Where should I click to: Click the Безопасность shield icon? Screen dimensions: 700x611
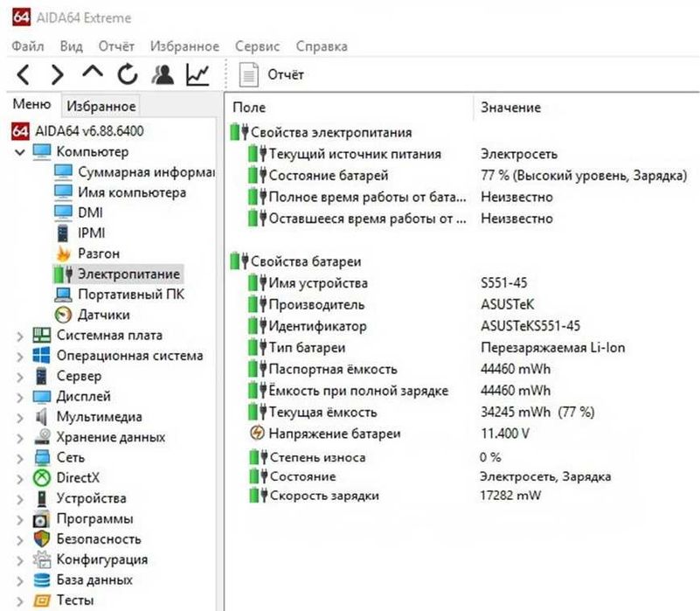pos(42,539)
